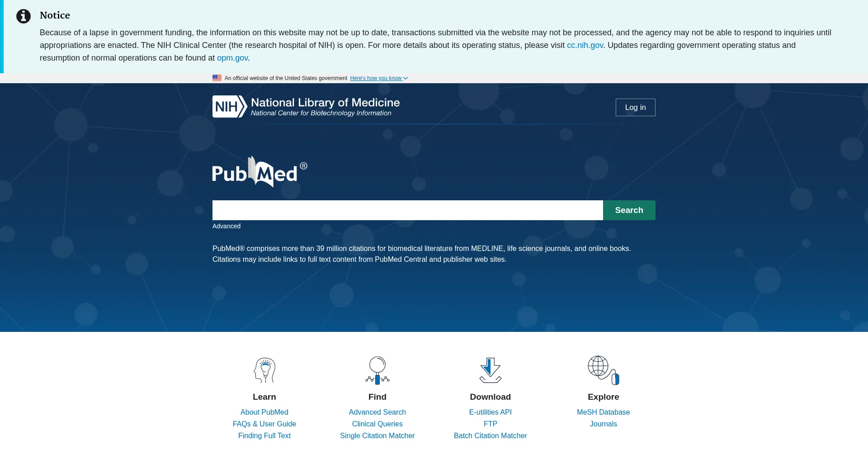Click the Download arrow icon
Viewport: 868px width, 449px height.
(491, 370)
